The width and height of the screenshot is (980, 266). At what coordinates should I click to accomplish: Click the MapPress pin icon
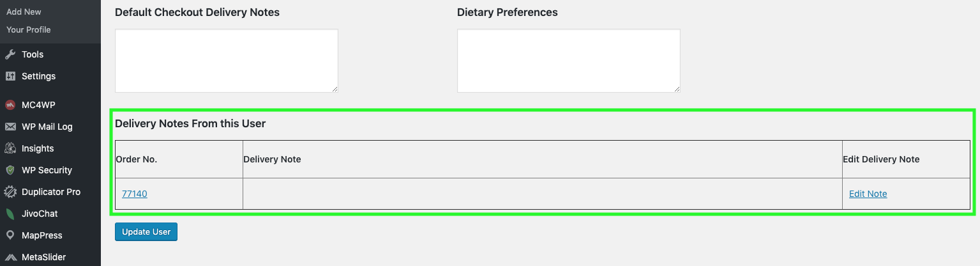(10, 235)
